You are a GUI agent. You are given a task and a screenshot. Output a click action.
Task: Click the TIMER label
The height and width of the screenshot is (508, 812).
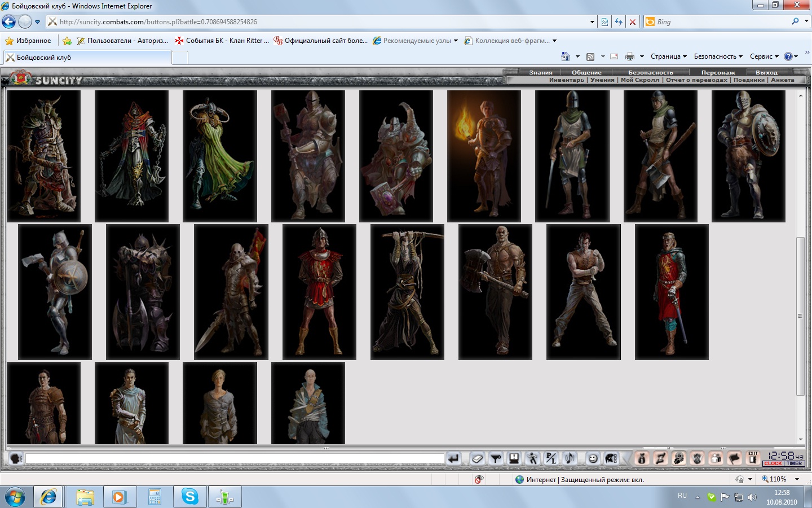tap(795, 463)
